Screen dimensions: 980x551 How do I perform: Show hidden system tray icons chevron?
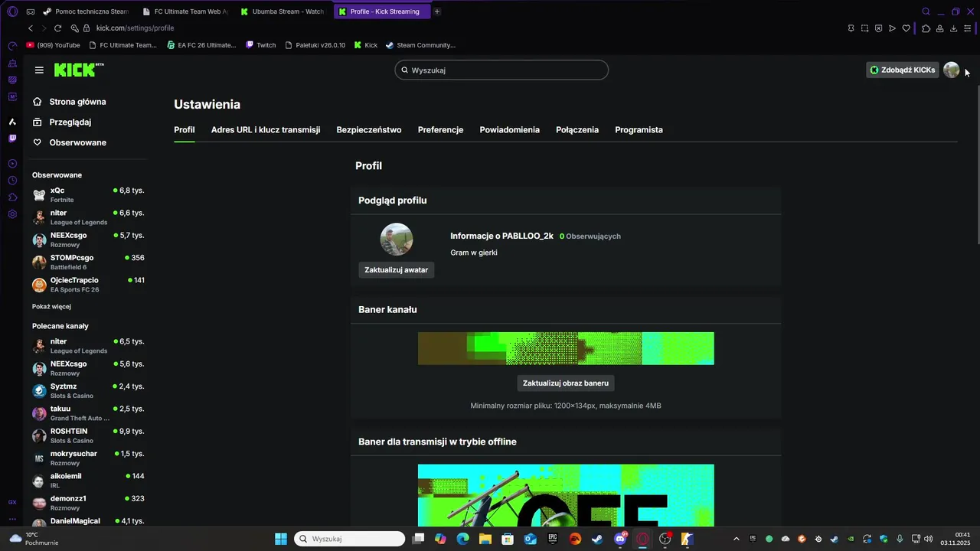pyautogui.click(x=737, y=539)
